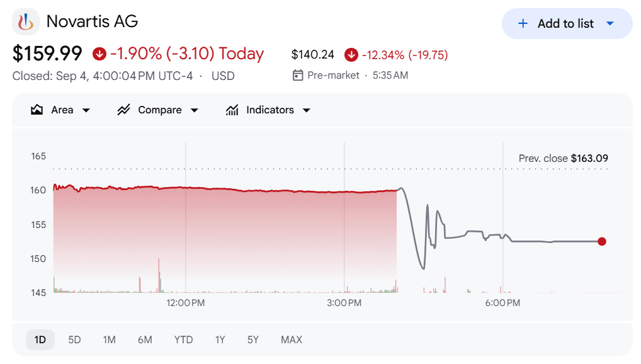Click the Area chart type icon
The width and height of the screenshot is (641, 364).
click(37, 110)
